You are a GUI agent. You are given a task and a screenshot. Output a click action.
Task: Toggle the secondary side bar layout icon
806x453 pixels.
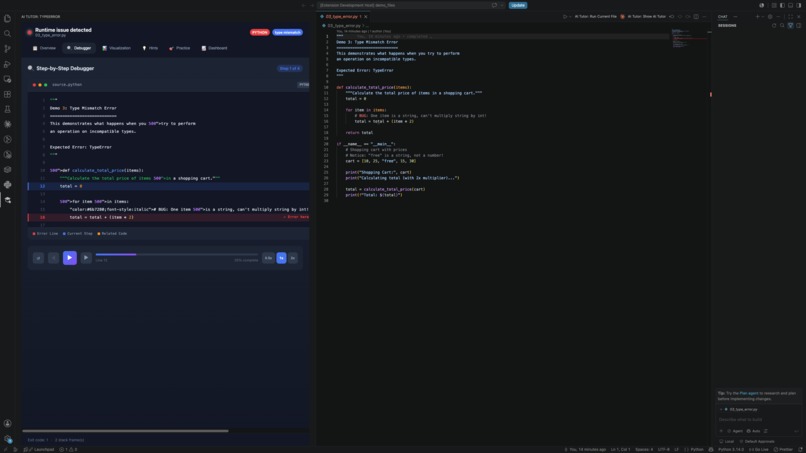click(799, 5)
